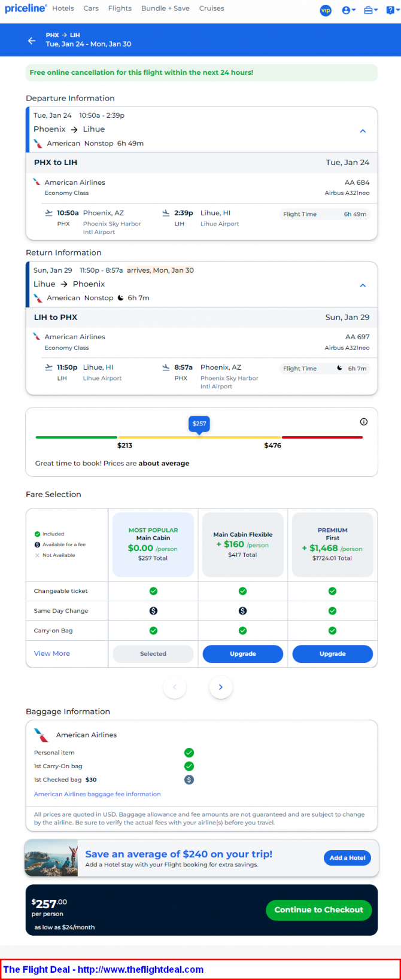The width and height of the screenshot is (401, 980).
Task: Upgrade to Main Cabin Flexible
Action: coord(242,654)
